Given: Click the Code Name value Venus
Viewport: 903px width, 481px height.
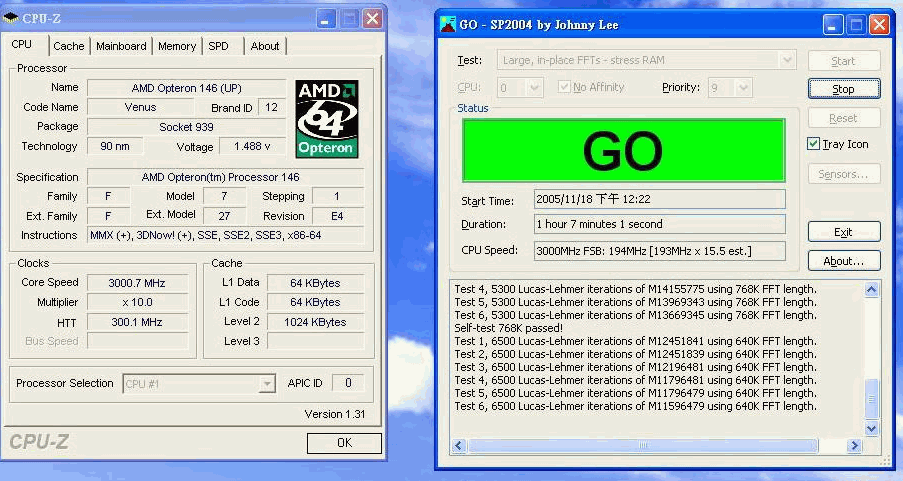Looking at the screenshot, I should pyautogui.click(x=140, y=107).
